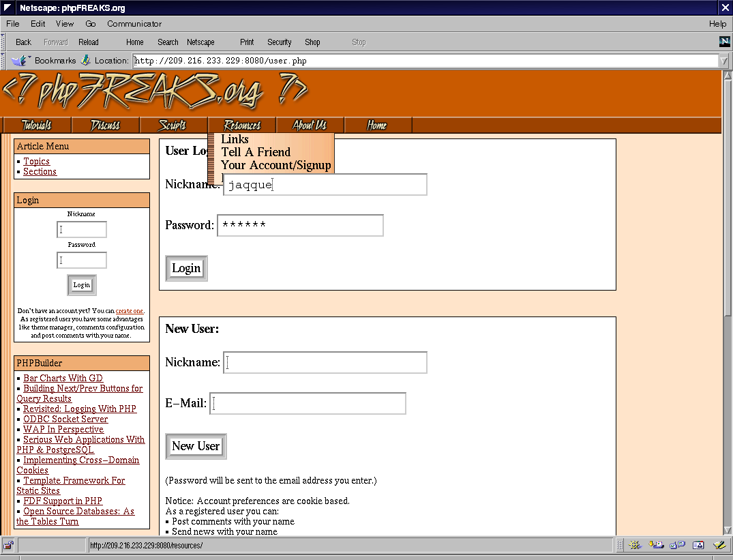Open the Go menu
This screenshot has height=560, width=733.
[90, 24]
